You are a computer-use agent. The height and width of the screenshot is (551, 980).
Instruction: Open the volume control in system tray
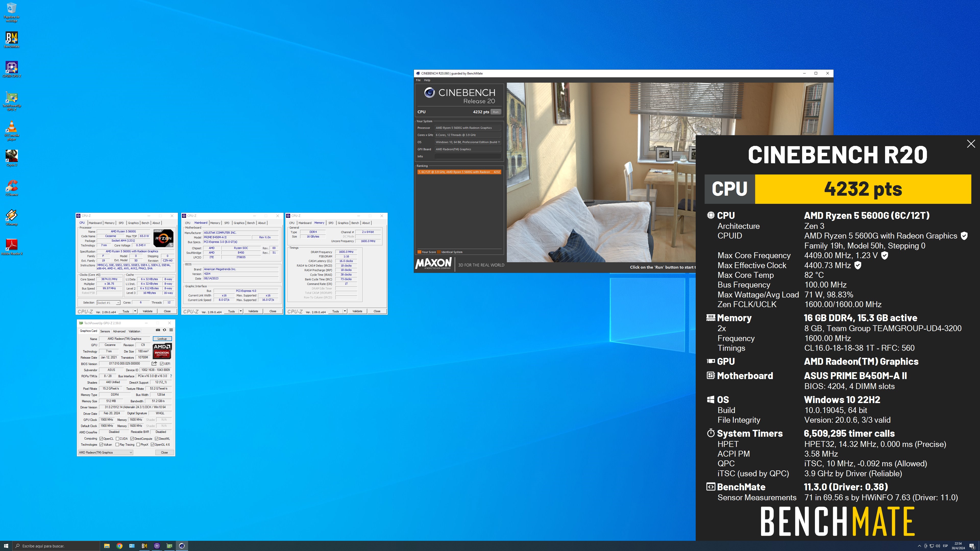(x=937, y=546)
